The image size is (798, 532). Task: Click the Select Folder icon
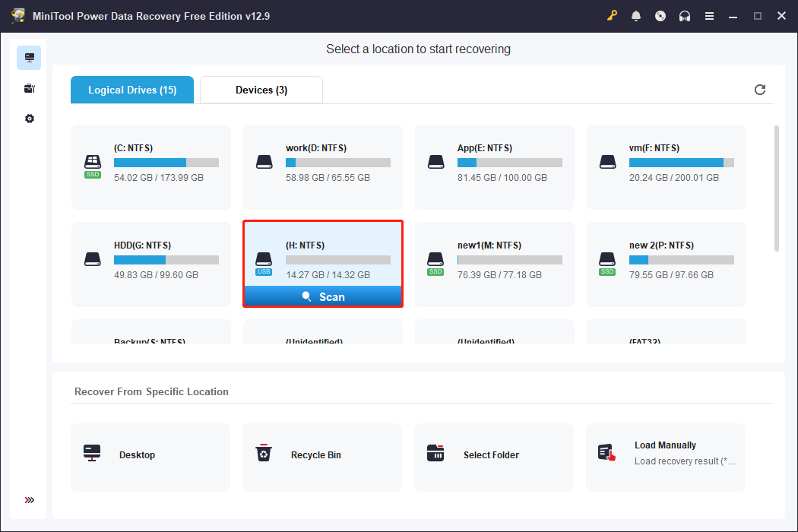click(435, 453)
